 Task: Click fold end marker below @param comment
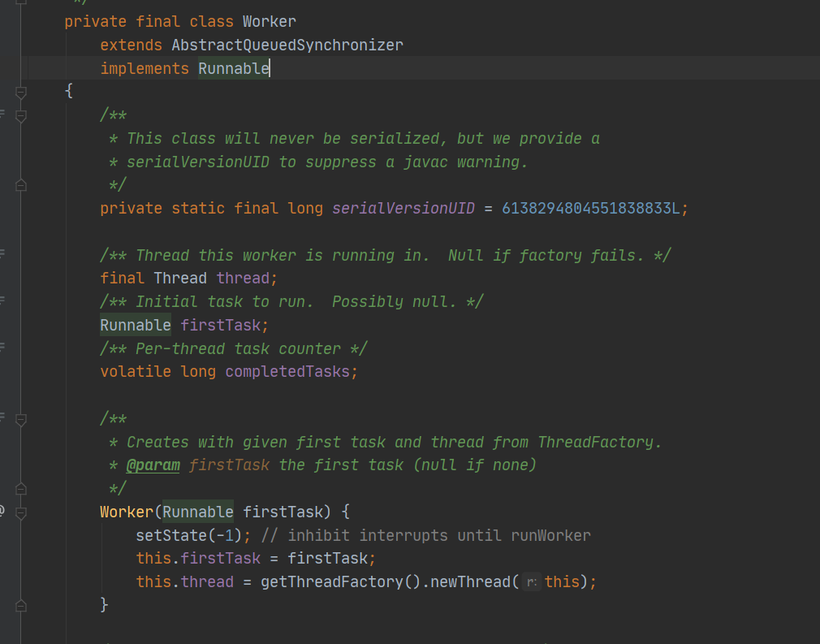21,489
